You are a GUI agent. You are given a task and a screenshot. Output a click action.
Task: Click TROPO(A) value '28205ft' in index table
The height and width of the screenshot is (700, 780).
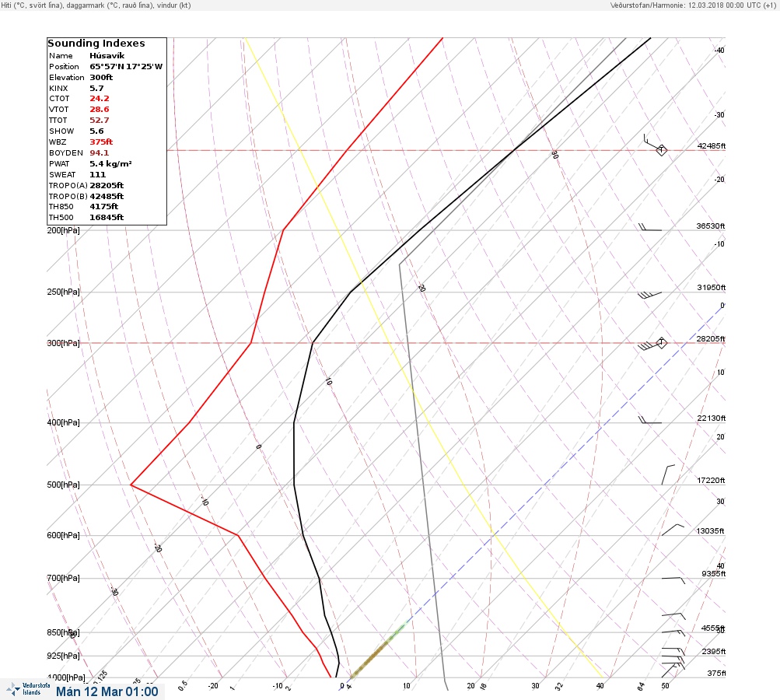[x=107, y=186]
